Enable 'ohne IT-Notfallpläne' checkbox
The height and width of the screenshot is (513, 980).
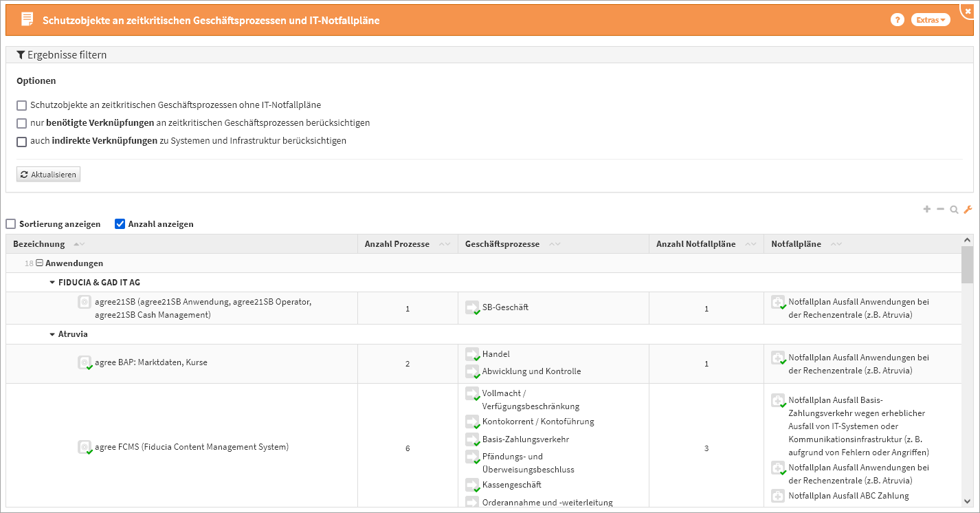pyautogui.click(x=22, y=105)
